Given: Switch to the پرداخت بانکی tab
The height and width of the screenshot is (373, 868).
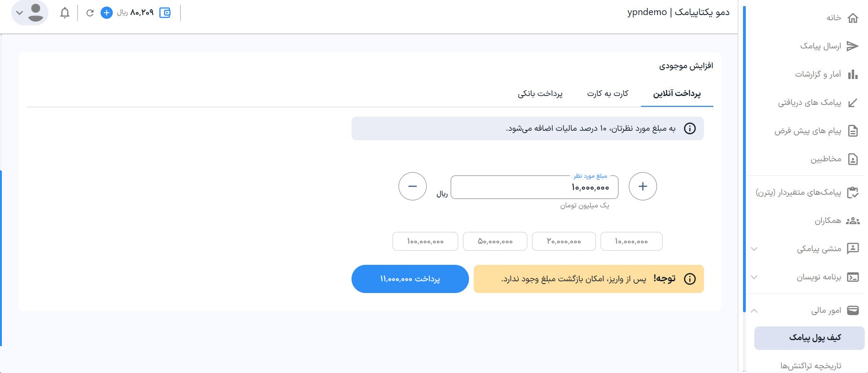Looking at the screenshot, I should point(540,94).
